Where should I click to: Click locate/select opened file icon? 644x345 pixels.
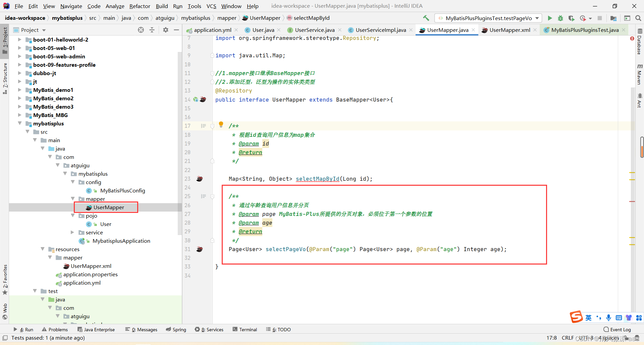pyautogui.click(x=141, y=30)
